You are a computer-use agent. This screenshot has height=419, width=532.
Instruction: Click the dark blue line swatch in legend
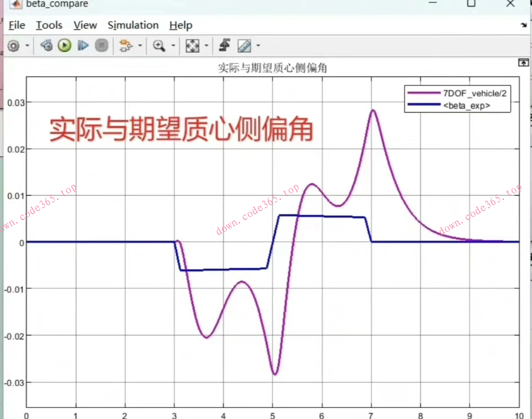[424, 104]
